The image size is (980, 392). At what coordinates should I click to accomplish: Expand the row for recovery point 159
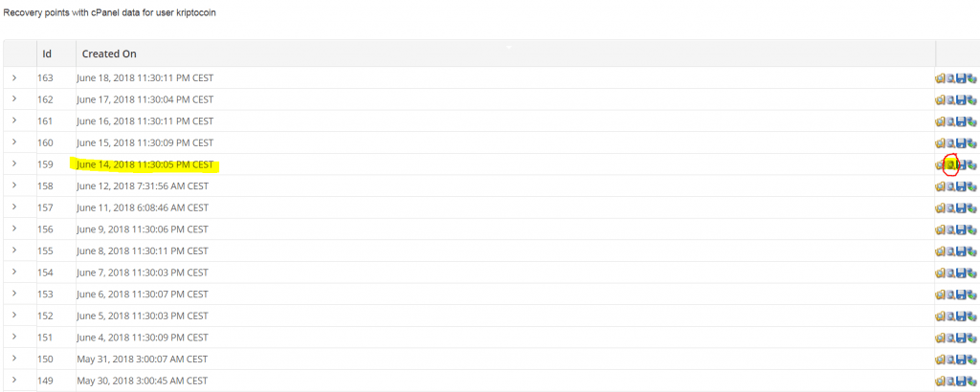tap(14, 164)
